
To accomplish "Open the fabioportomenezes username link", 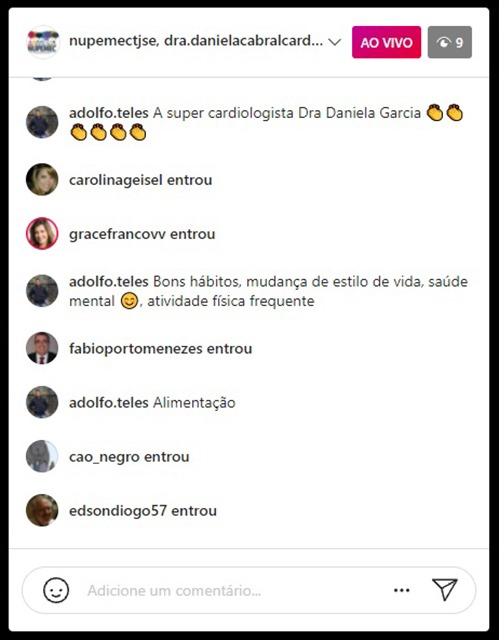I will click(x=136, y=349).
